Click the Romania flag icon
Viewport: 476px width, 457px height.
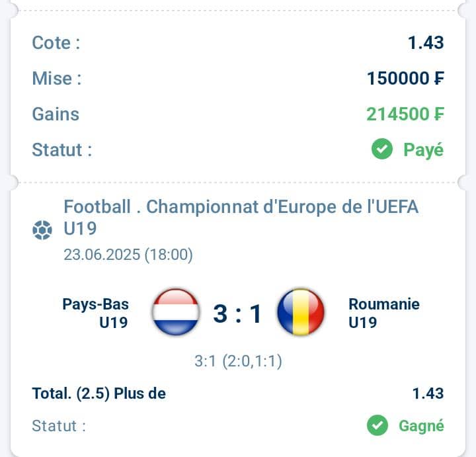click(x=301, y=312)
